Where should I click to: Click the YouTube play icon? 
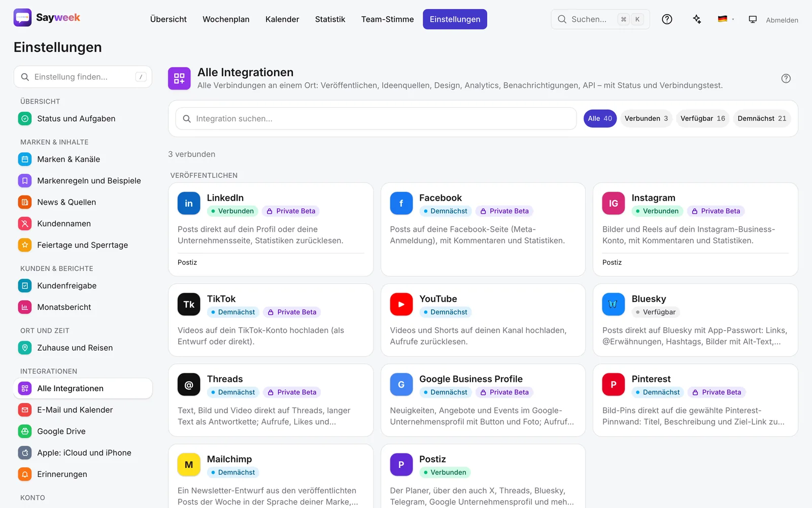(401, 304)
